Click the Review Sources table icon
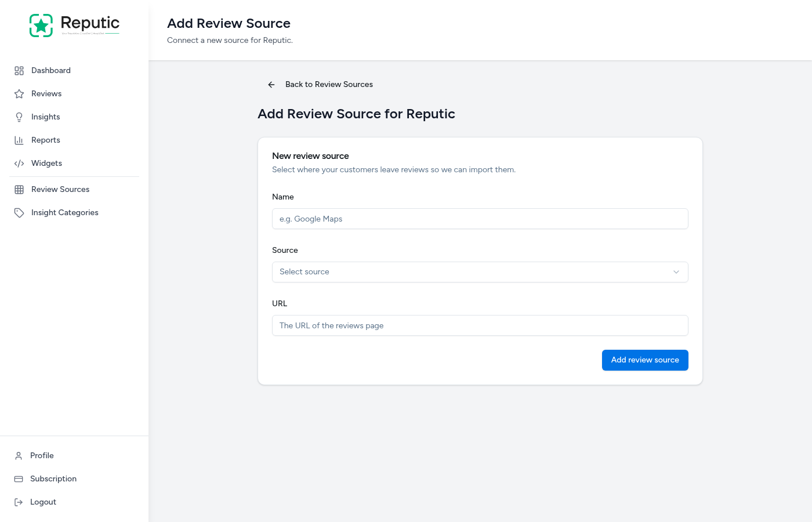The height and width of the screenshot is (522, 812). click(19, 189)
